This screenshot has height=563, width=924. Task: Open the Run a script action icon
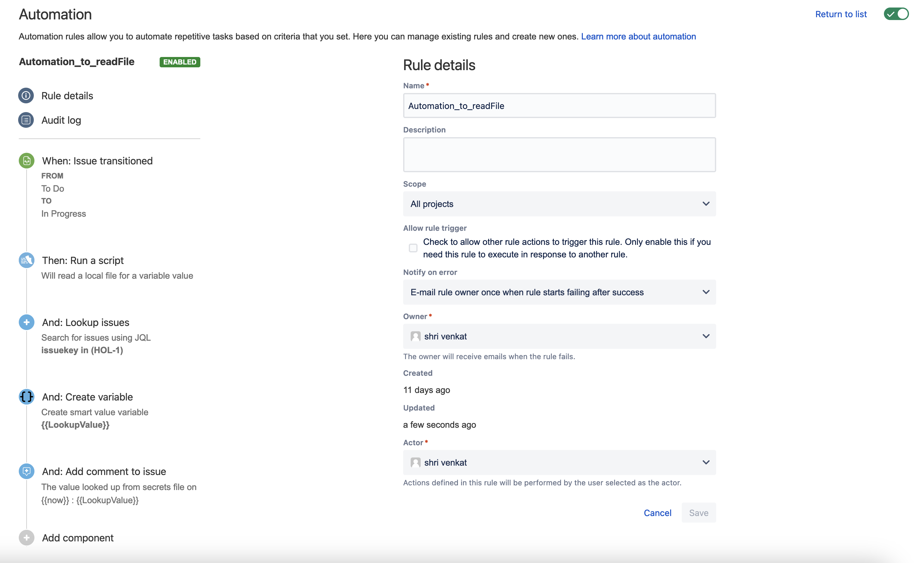coord(27,260)
